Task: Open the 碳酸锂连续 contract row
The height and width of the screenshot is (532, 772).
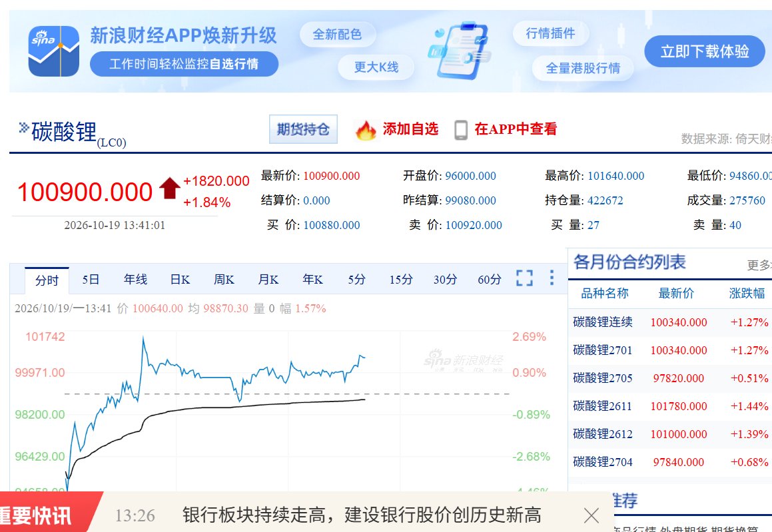Action: [x=670, y=322]
